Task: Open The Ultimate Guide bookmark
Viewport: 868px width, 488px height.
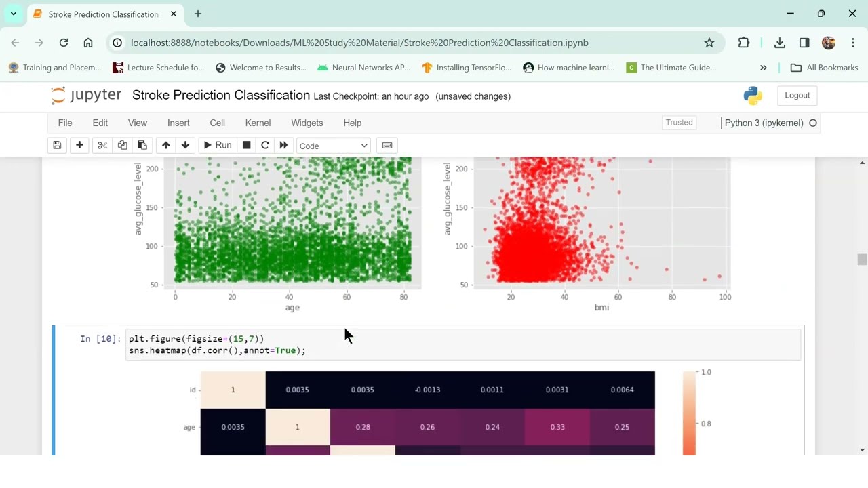Action: coord(671,68)
